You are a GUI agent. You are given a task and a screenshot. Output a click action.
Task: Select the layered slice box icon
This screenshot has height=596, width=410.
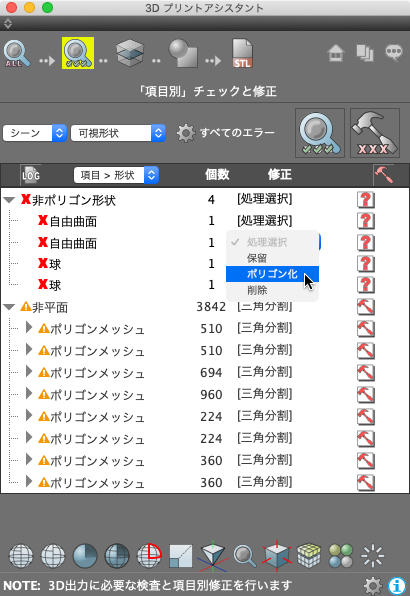click(x=130, y=53)
